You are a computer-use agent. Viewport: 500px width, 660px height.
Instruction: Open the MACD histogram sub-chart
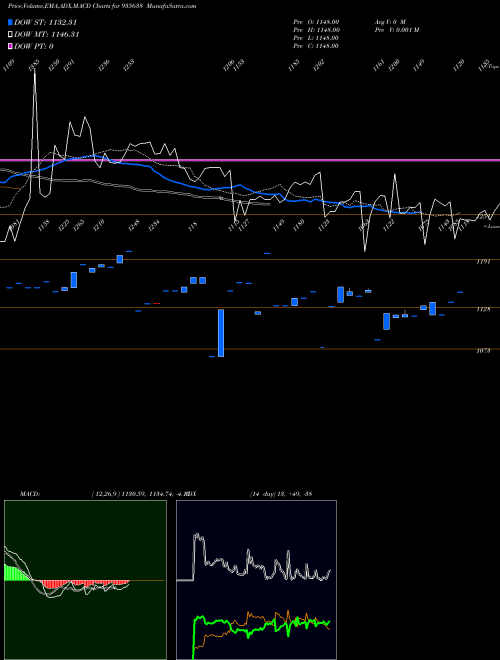(85, 580)
